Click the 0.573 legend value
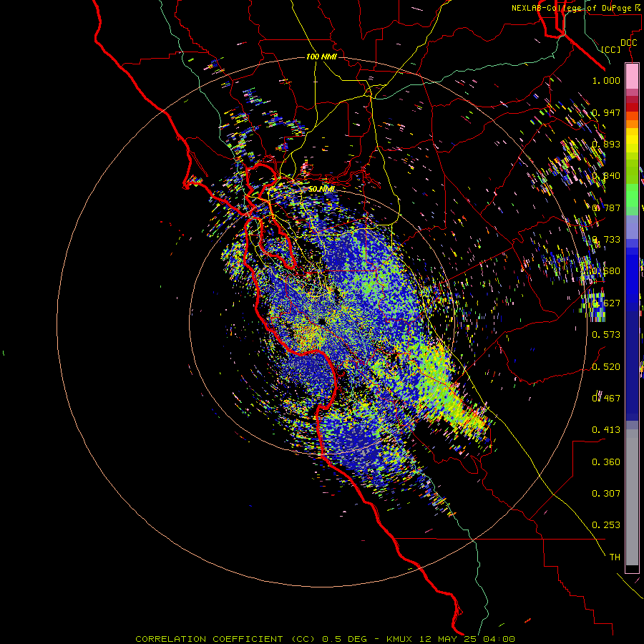Viewport: 644px width, 644px height. 606,335
